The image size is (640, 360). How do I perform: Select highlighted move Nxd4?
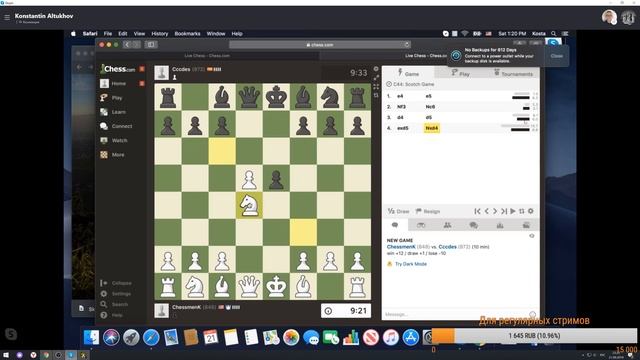pos(431,128)
